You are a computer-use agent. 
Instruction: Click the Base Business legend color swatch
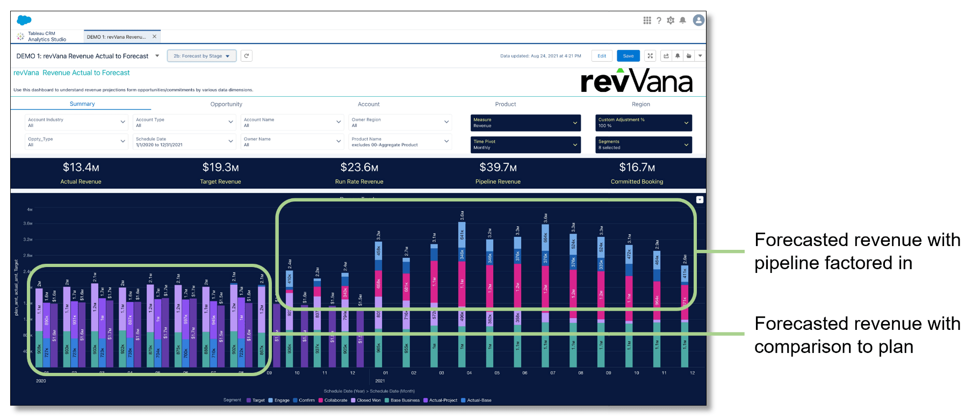(387, 400)
